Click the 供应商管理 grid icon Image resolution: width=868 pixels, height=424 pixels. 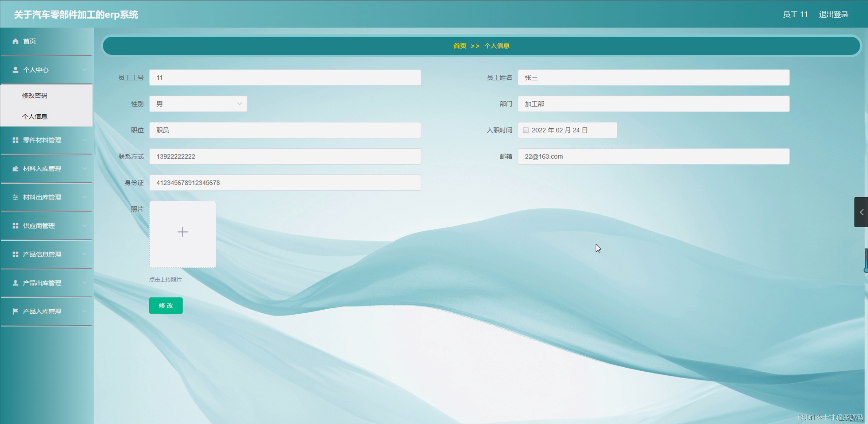point(15,225)
